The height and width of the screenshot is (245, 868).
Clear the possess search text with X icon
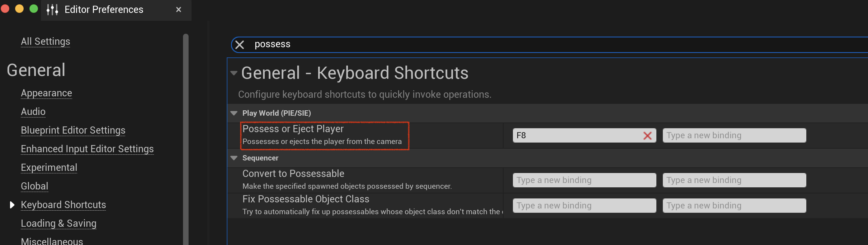click(240, 45)
